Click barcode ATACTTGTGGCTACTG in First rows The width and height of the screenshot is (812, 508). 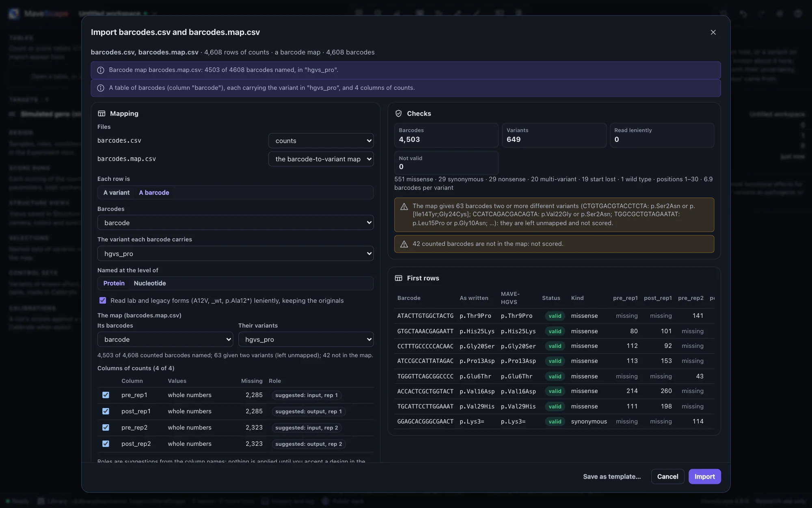pyautogui.click(x=425, y=316)
